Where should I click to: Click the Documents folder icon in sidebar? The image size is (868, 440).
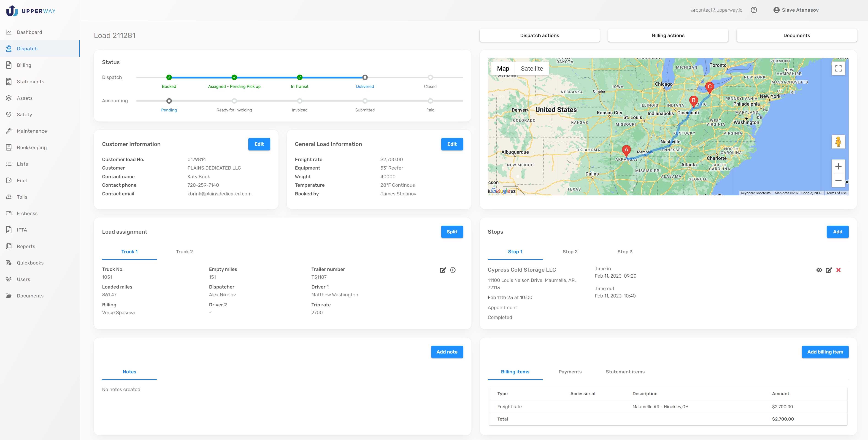click(9, 296)
